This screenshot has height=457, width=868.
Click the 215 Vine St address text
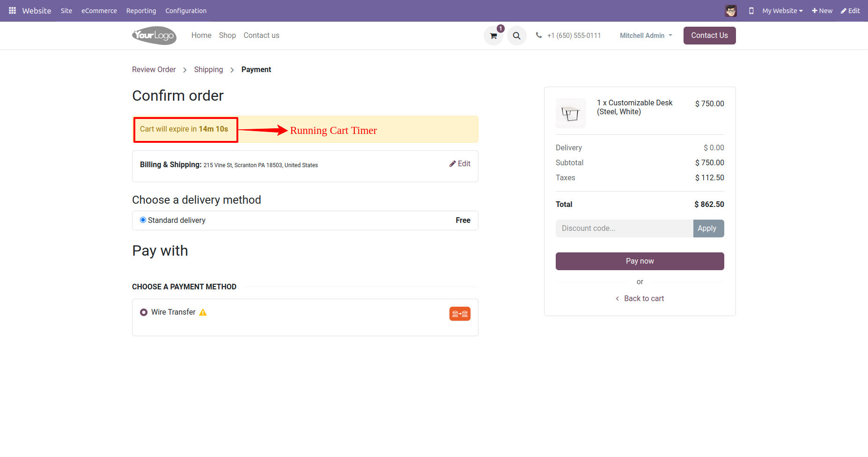coord(261,165)
